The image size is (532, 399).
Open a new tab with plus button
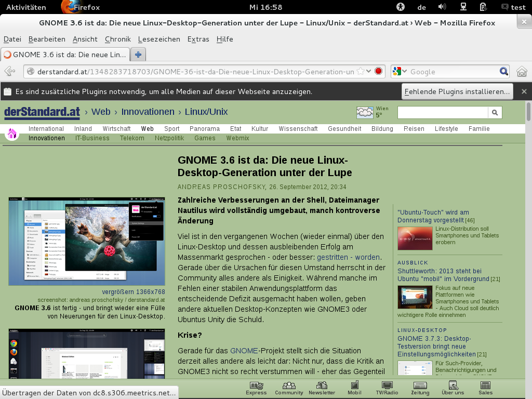(138, 55)
